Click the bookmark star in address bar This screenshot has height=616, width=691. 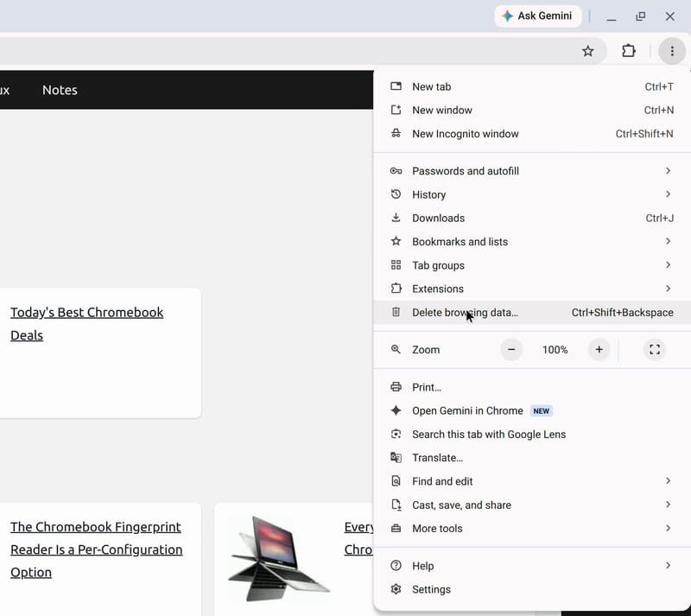pos(588,51)
